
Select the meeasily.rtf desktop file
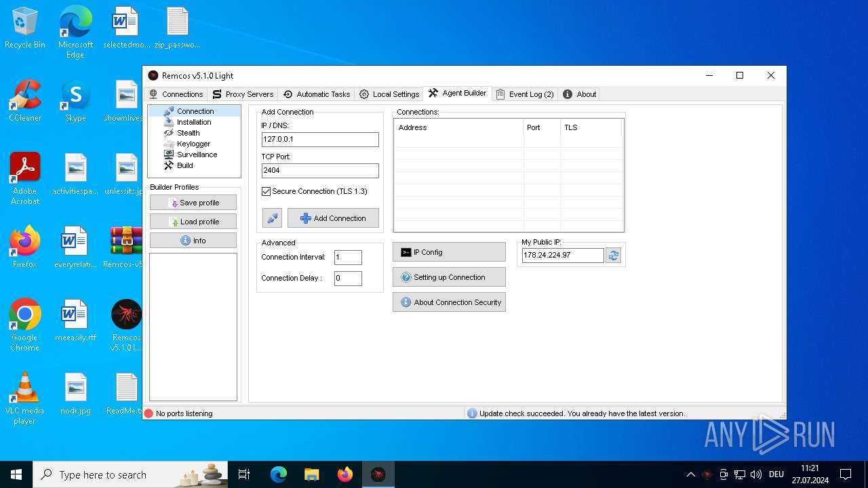pyautogui.click(x=75, y=321)
